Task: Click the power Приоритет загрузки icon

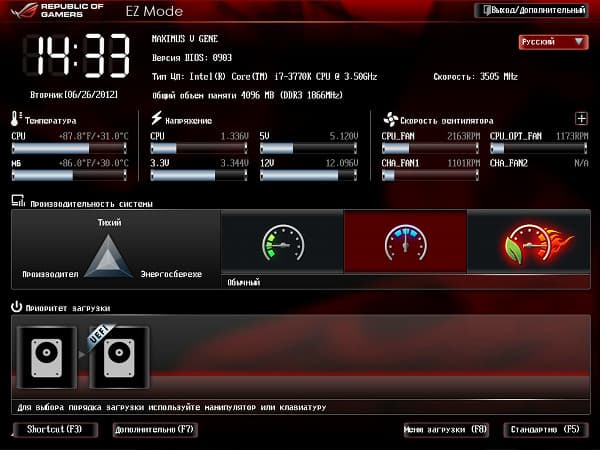Action: 16,307
